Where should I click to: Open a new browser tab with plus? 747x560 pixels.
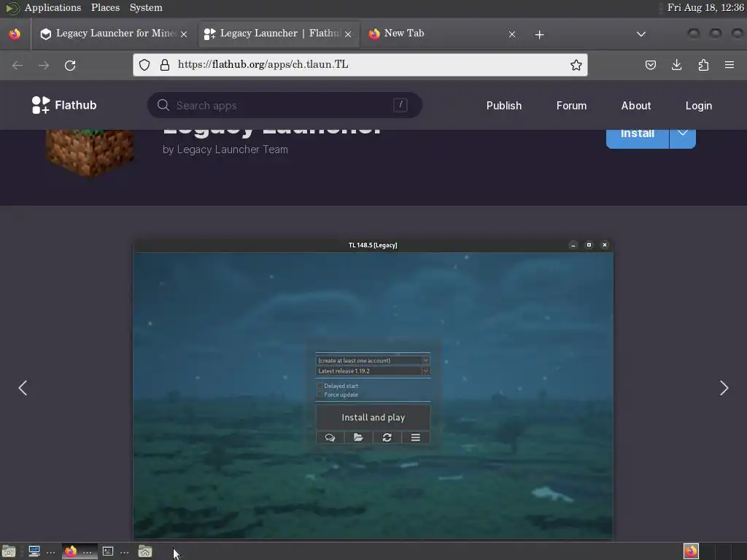point(539,34)
